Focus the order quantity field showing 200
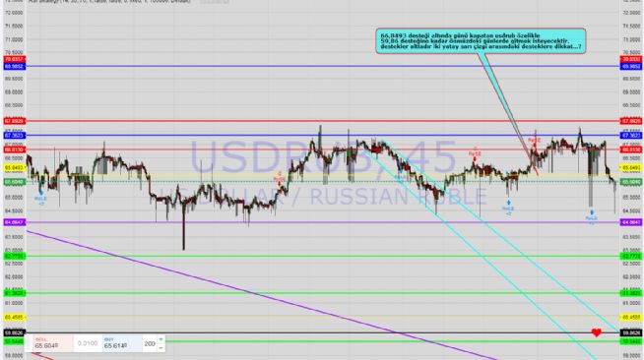The width and height of the screenshot is (644, 360). [150, 343]
